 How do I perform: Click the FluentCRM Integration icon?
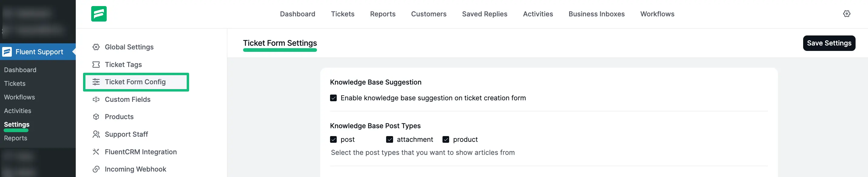point(96,152)
